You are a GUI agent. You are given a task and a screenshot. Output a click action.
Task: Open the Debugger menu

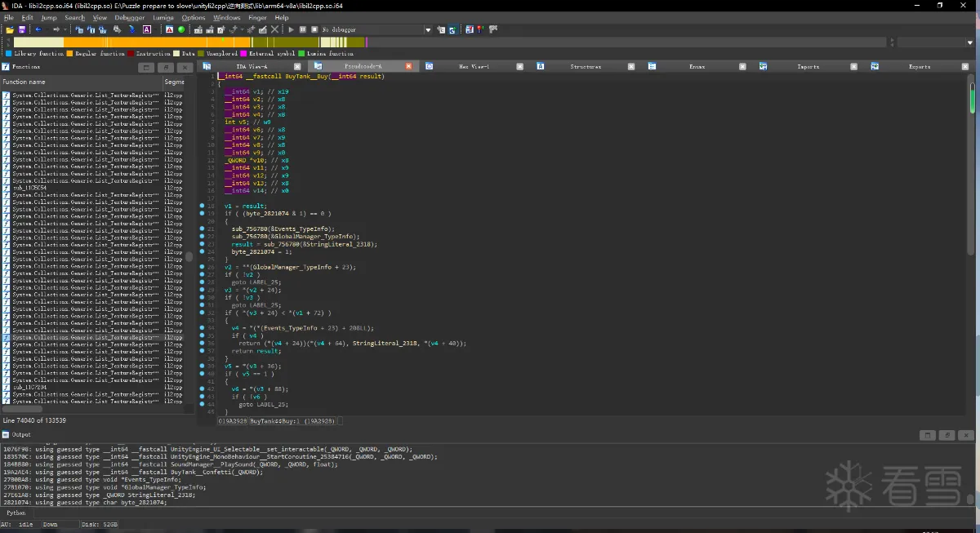click(x=129, y=17)
